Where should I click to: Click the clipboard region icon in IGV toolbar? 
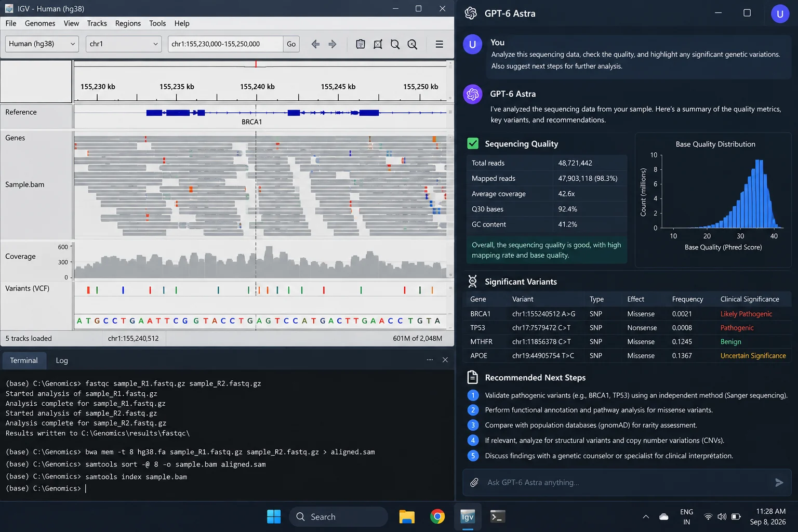click(x=361, y=44)
